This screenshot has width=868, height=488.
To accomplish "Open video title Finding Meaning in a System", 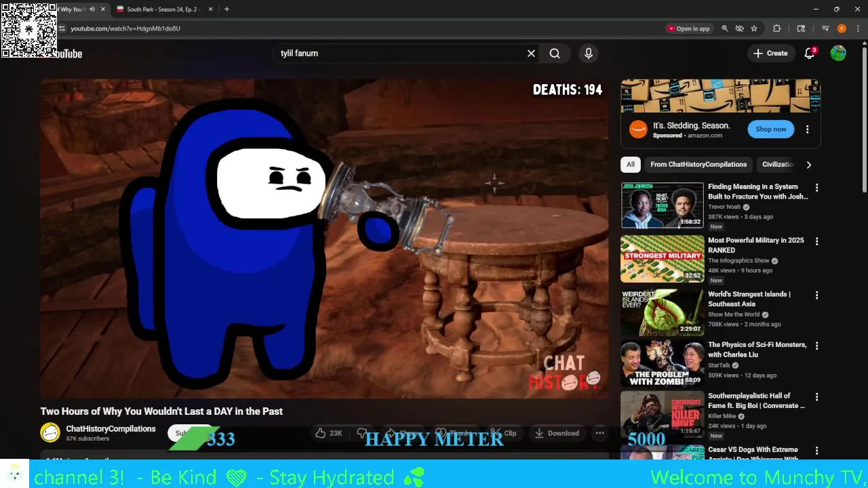I will coord(758,192).
